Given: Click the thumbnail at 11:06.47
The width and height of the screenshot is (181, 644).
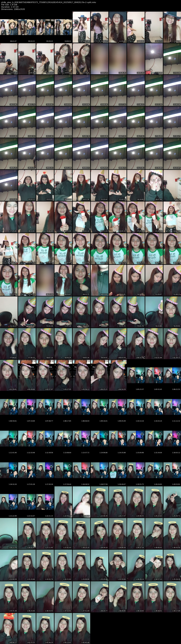Looking at the screenshot, I should pyautogui.click(x=100, y=27).
